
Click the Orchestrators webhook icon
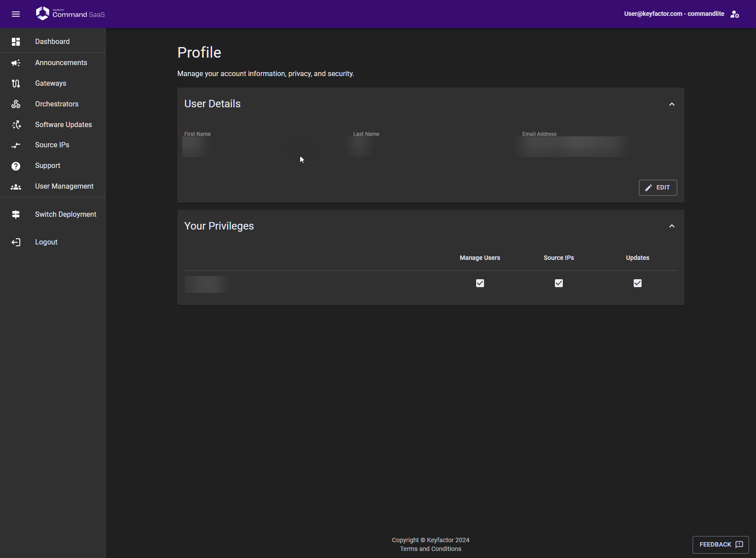click(x=16, y=104)
